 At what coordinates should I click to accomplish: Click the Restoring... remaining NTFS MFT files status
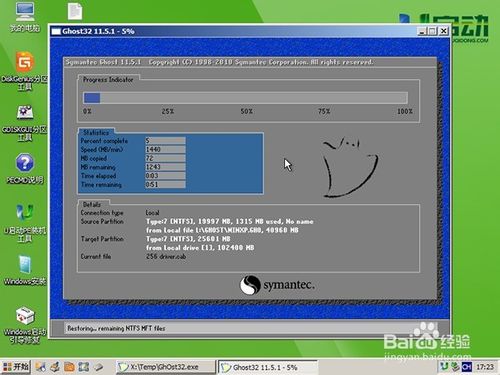click(x=116, y=328)
